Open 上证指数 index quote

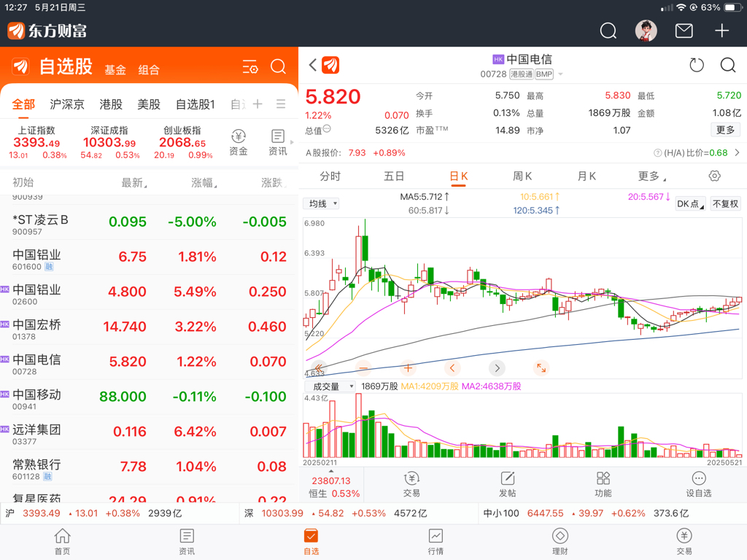[x=37, y=142]
